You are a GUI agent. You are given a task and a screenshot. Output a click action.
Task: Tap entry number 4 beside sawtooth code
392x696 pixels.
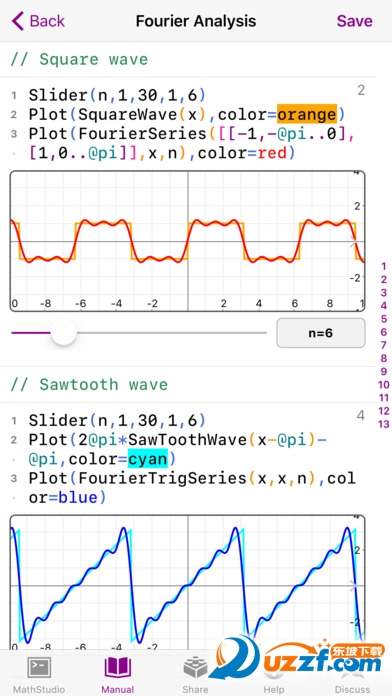click(361, 415)
